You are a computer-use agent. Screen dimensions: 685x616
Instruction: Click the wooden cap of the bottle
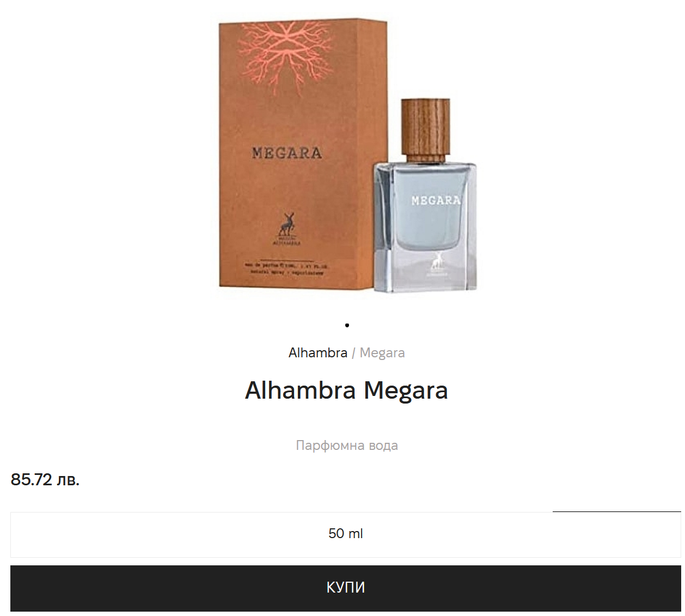click(x=425, y=129)
